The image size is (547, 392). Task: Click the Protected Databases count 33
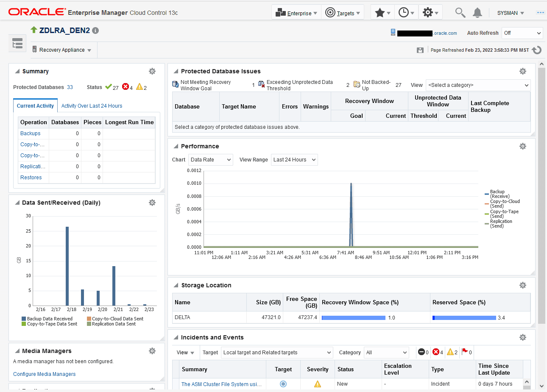click(70, 87)
